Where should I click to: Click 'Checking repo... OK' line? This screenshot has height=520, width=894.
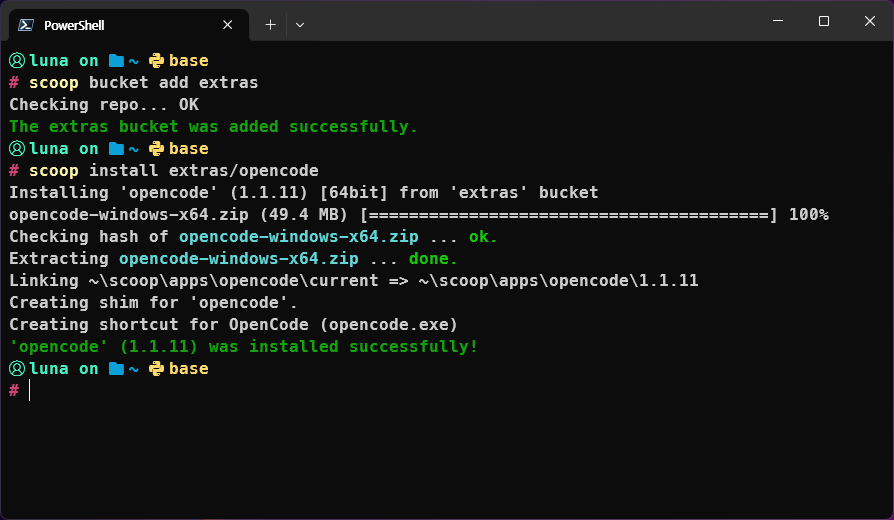coord(104,104)
